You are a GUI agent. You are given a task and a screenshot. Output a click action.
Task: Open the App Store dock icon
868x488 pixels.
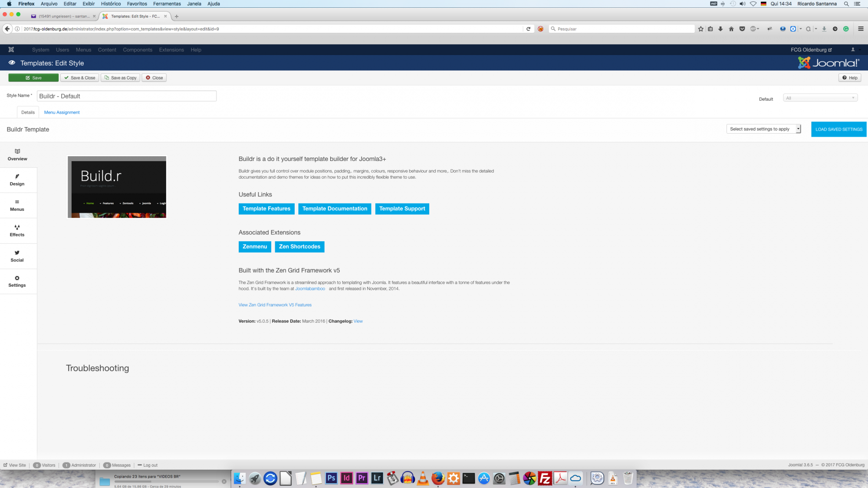point(484,478)
